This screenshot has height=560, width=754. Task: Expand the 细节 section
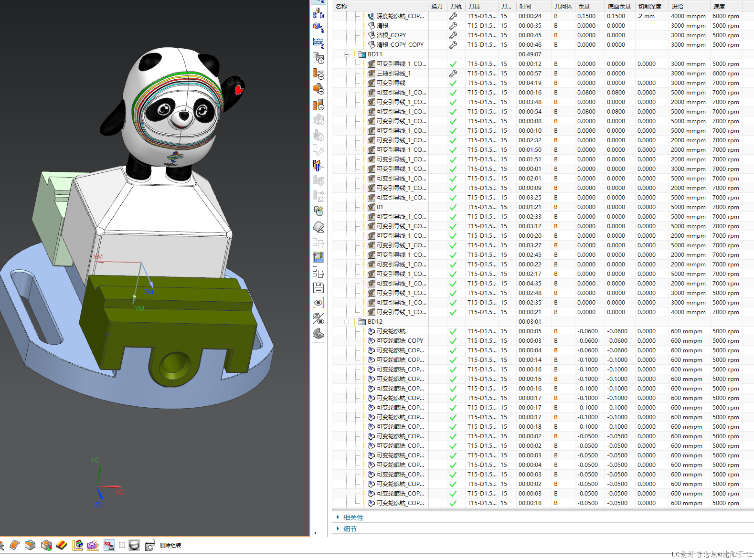pyautogui.click(x=338, y=528)
